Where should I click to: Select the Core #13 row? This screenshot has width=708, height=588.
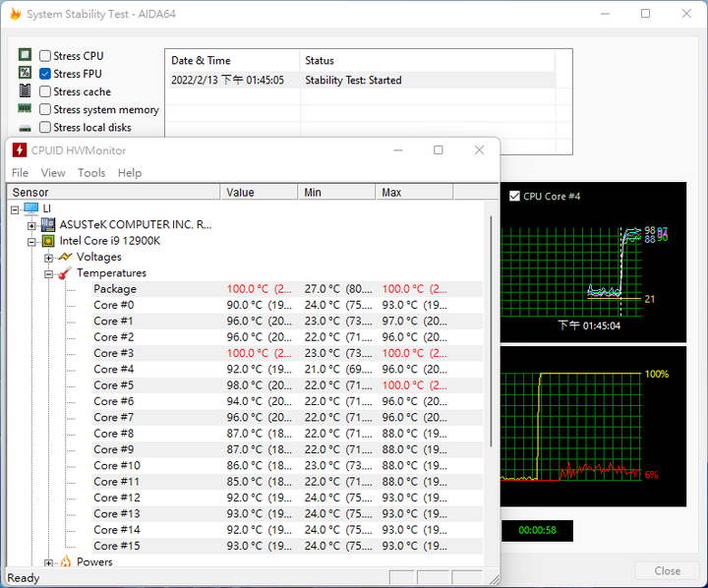coord(287,513)
